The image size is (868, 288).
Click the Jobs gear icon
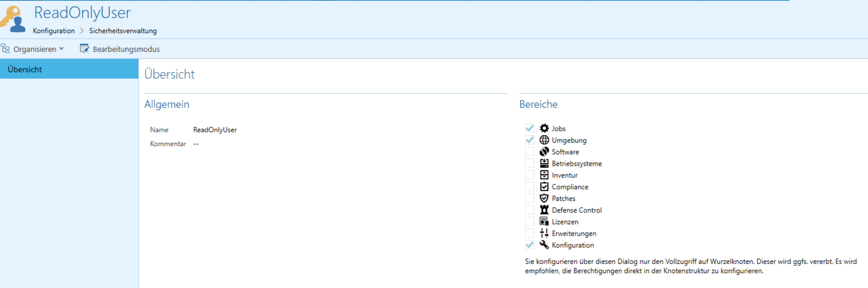pos(544,128)
